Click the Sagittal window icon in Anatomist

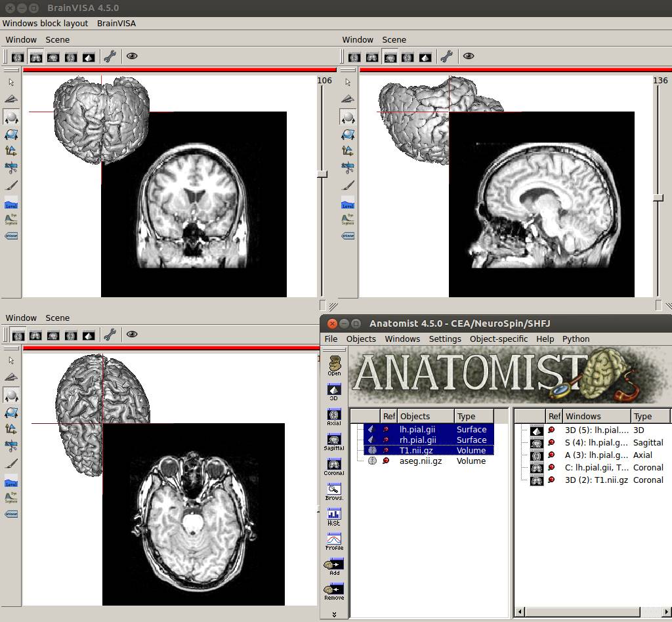334,441
